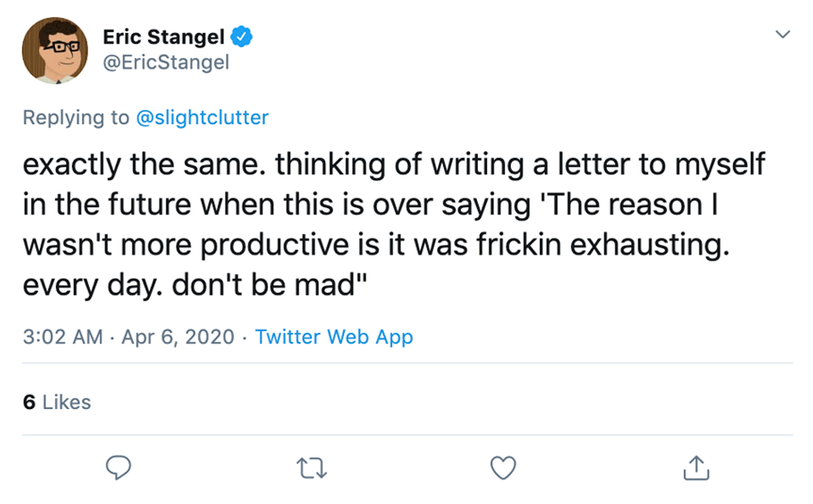
Task: Click the bold number 6 likes count
Action: [x=29, y=402]
